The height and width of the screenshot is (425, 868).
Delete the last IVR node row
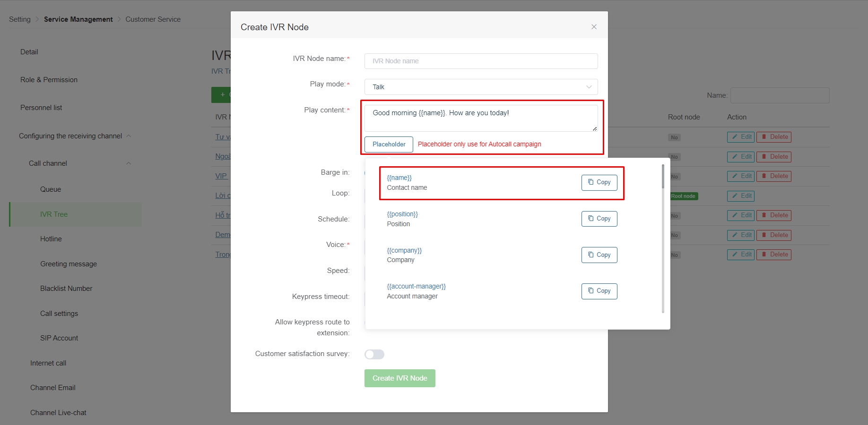click(773, 255)
